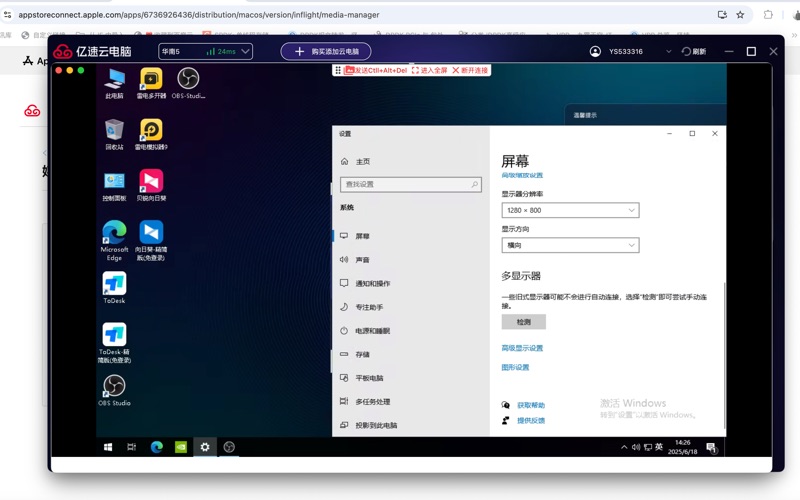Viewport: 800px width, 500px height.
Task: Expand the YS533316 account dropdown arrow
Action: (x=668, y=52)
